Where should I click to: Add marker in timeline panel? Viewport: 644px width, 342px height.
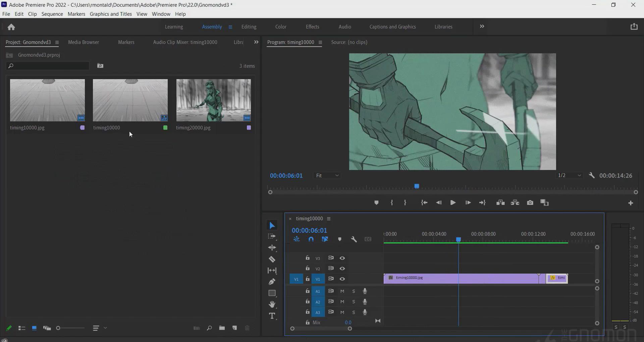(x=340, y=239)
